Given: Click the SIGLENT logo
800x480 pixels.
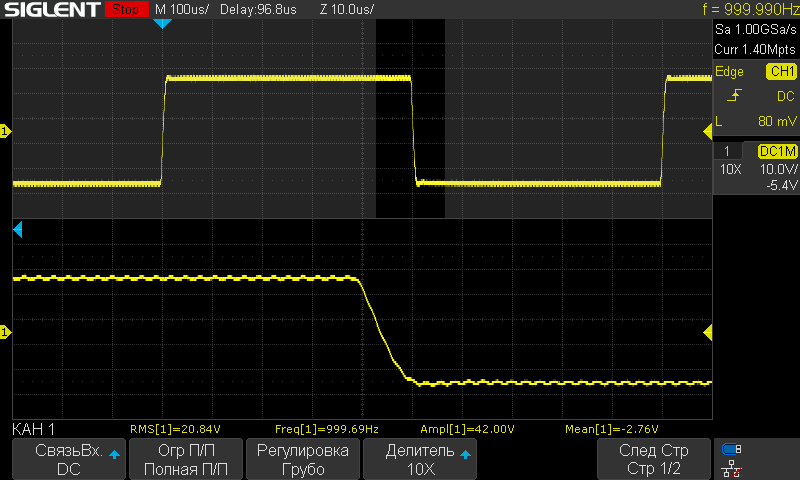Looking at the screenshot, I should click(52, 9).
